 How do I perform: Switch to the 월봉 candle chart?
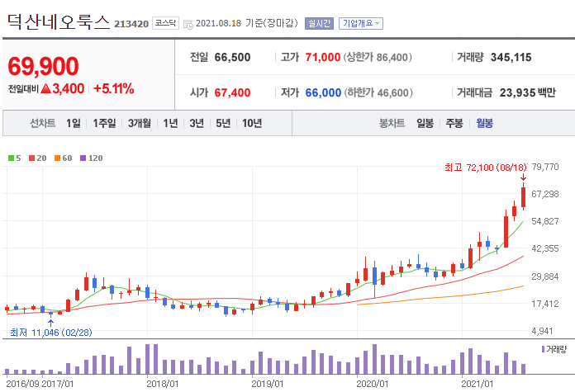click(484, 124)
